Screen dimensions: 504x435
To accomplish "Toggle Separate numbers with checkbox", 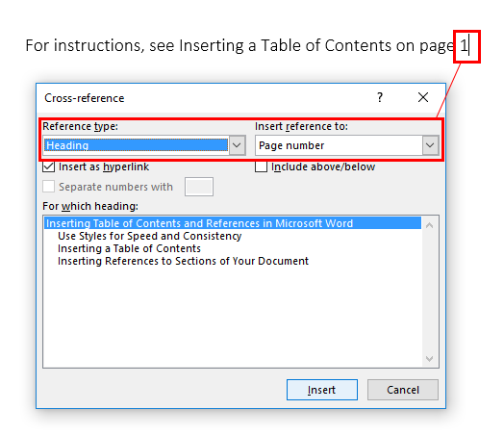I will [x=48, y=187].
